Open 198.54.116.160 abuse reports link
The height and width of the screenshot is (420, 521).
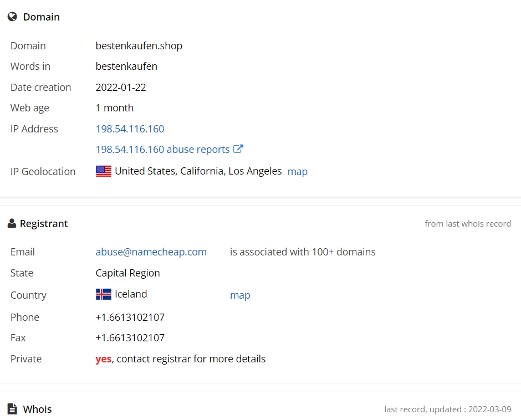[x=162, y=149]
